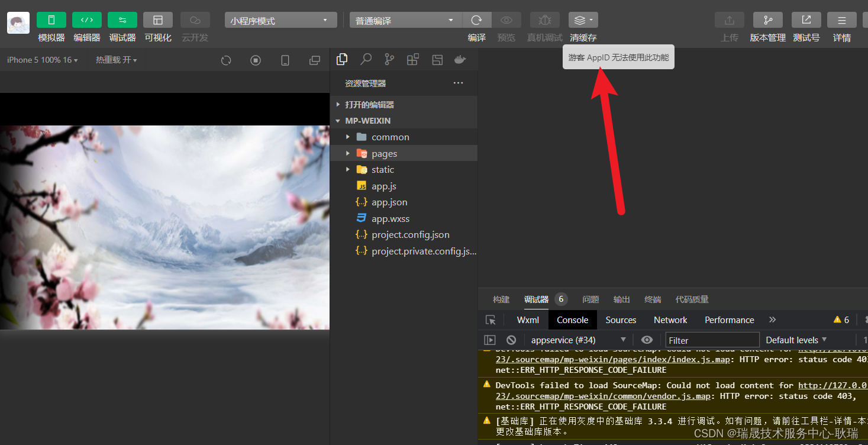868x445 pixels.
Task: Open the Extensions blocks icon
Action: 413,59
